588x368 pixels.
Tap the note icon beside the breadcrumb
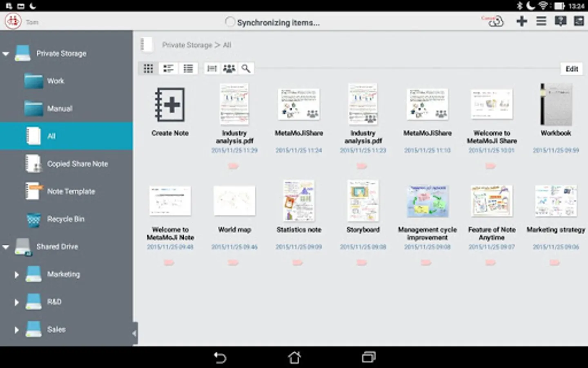coord(146,45)
